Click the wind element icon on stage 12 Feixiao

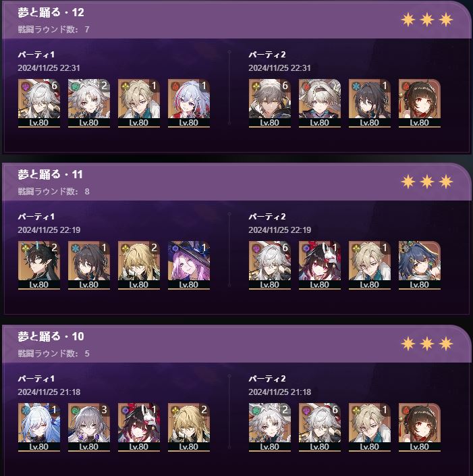74,86
